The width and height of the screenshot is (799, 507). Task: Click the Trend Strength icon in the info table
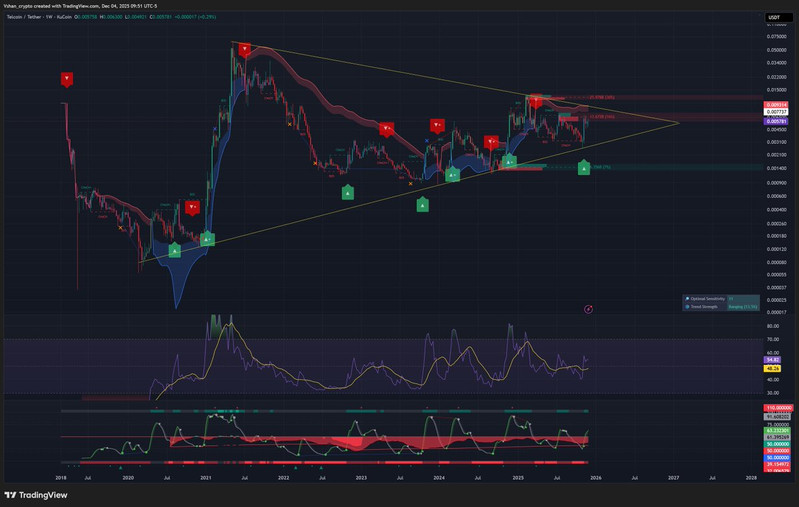coord(687,306)
